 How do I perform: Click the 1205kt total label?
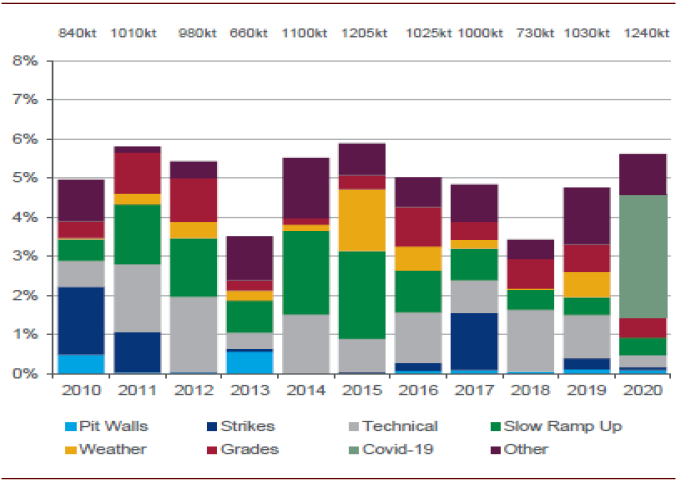364,33
